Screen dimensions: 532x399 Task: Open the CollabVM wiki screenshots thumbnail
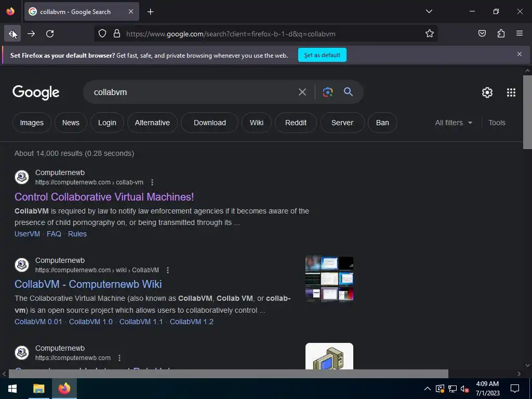(329, 279)
